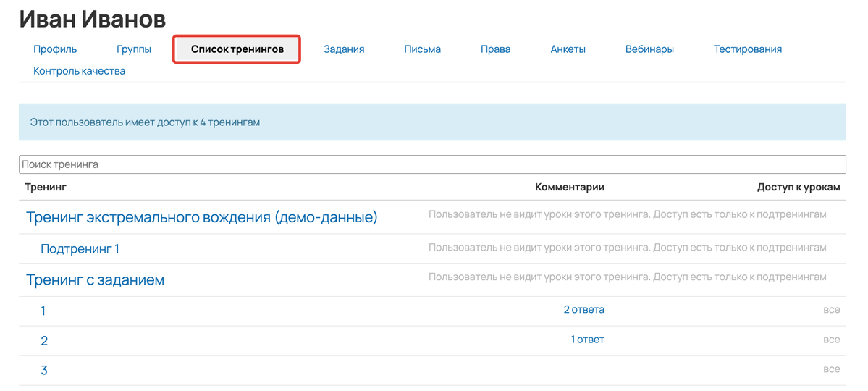Image resolution: width=868 pixels, height=391 pixels.
Task: Click the Поиск тренинга search field
Action: click(x=432, y=164)
